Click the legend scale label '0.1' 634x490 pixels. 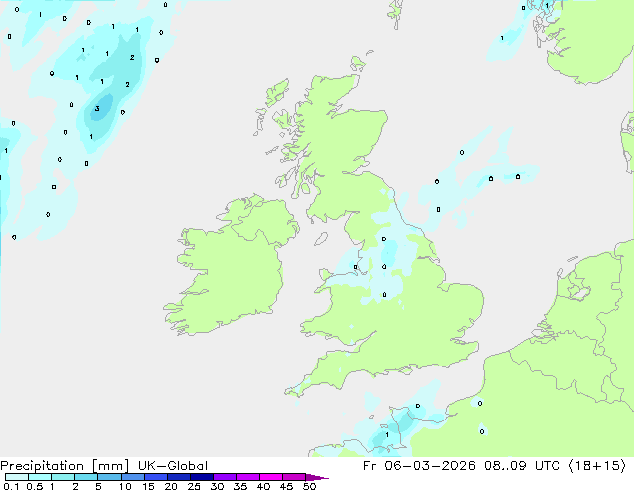point(11,486)
